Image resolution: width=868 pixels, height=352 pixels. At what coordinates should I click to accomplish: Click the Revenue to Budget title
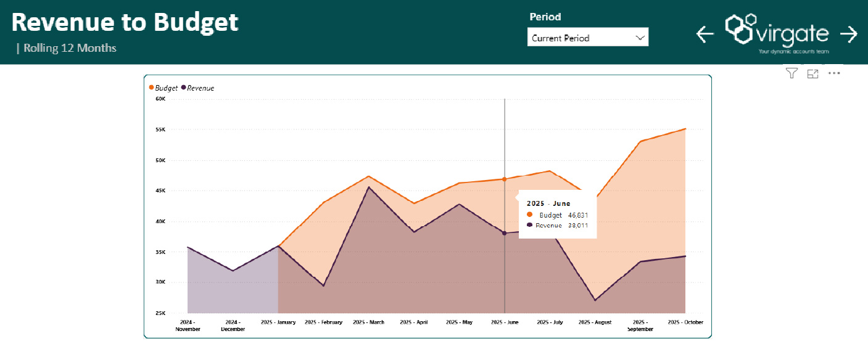click(x=125, y=22)
